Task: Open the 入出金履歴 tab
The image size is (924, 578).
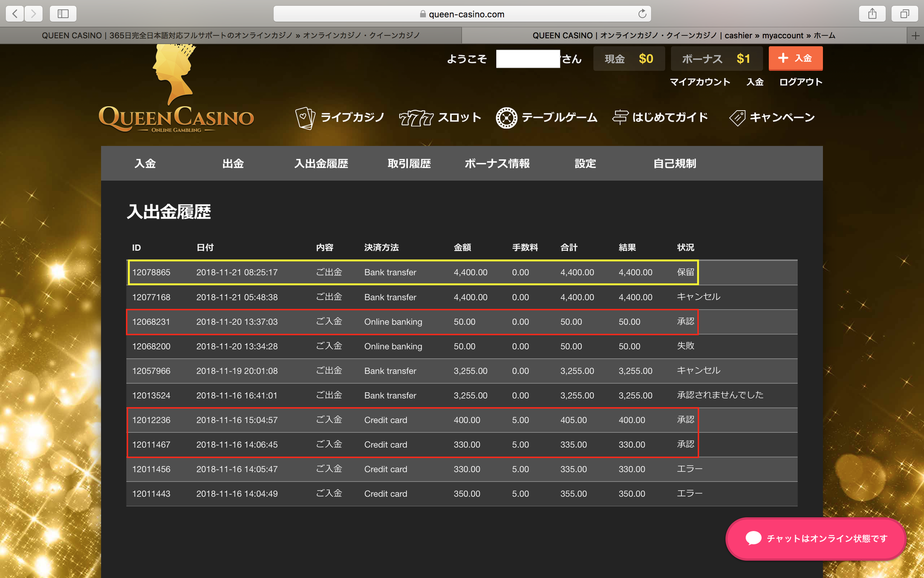Action: pyautogui.click(x=321, y=163)
